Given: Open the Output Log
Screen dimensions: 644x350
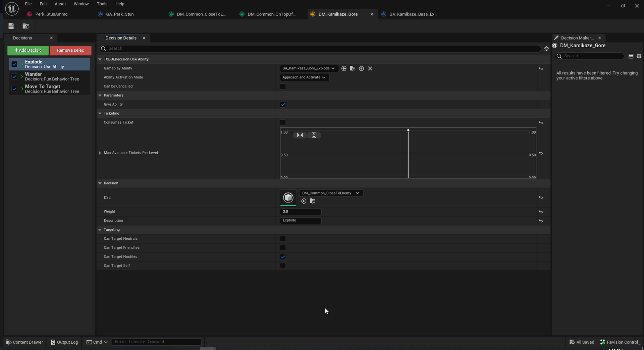Looking at the screenshot, I should pyautogui.click(x=64, y=342).
